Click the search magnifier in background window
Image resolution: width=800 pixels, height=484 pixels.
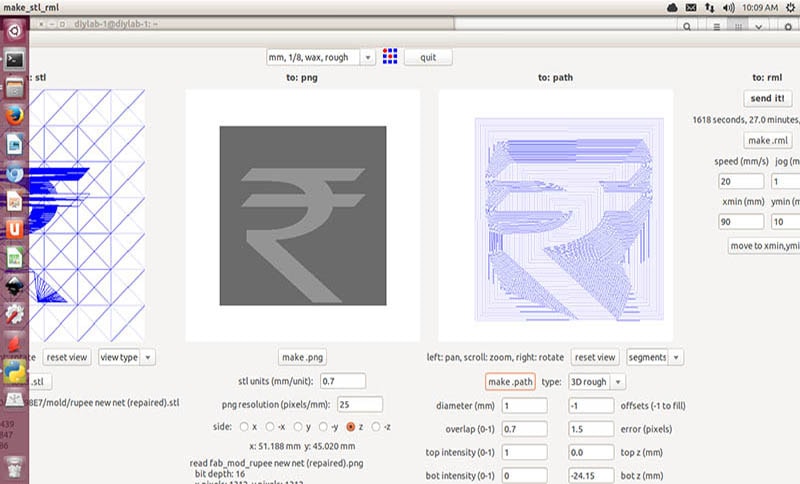[x=687, y=27]
